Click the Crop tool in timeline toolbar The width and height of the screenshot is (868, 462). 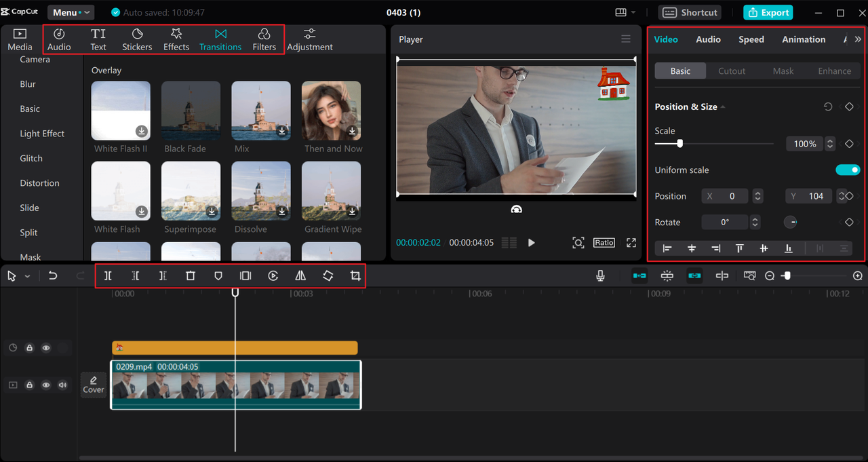pos(355,276)
